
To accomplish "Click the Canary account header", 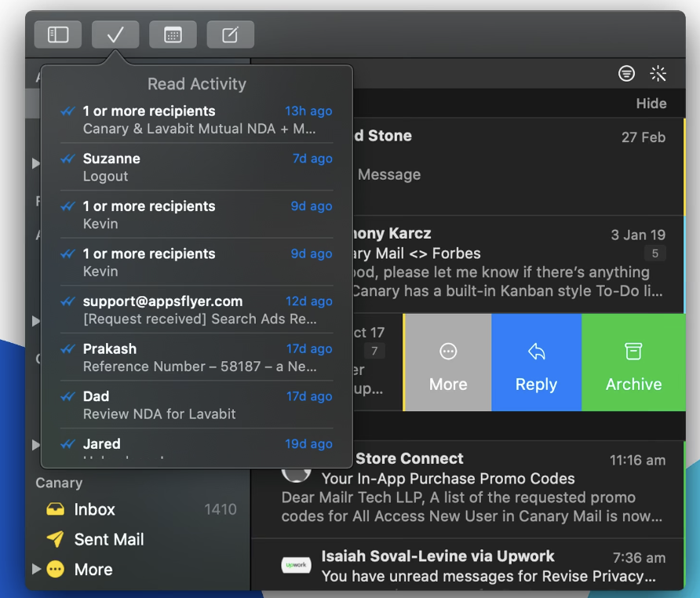I will 59,483.
